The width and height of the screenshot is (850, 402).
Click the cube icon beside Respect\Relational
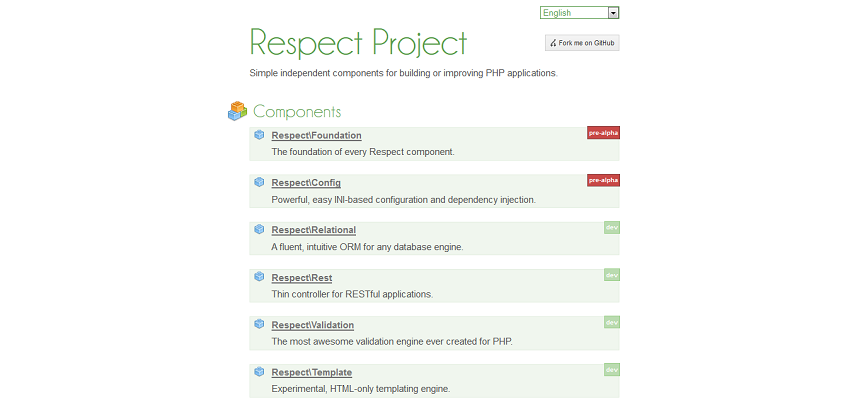pos(259,229)
